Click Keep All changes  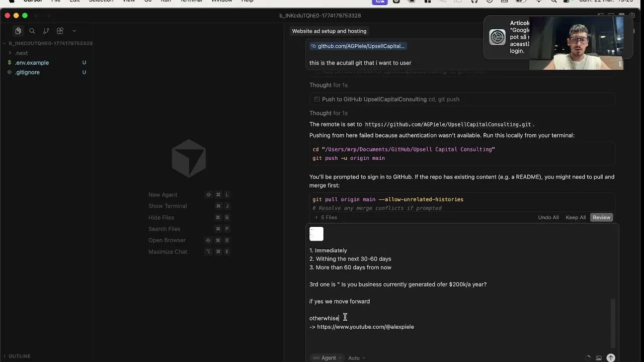[x=576, y=218]
